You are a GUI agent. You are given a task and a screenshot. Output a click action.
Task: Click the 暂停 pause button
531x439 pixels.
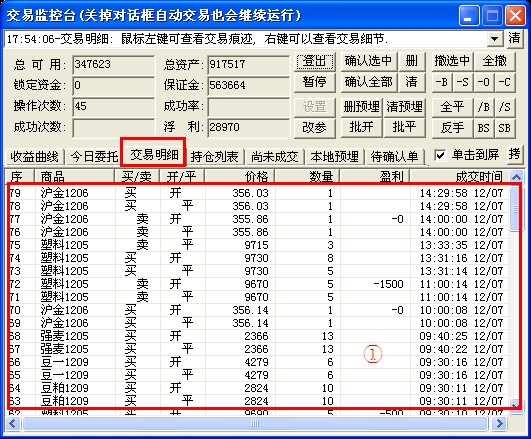(x=315, y=82)
